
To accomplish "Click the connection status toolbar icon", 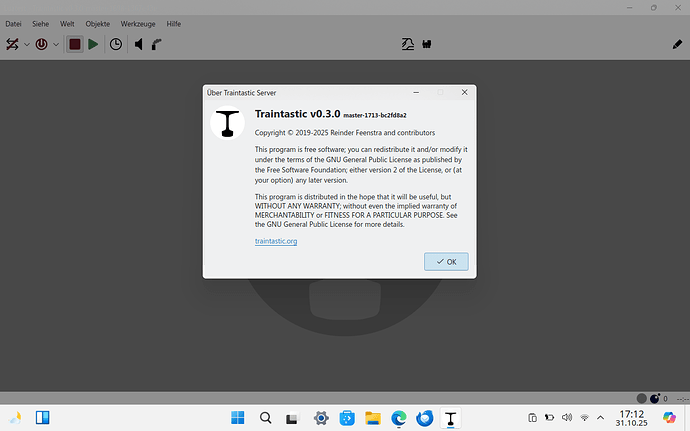I will (13, 44).
